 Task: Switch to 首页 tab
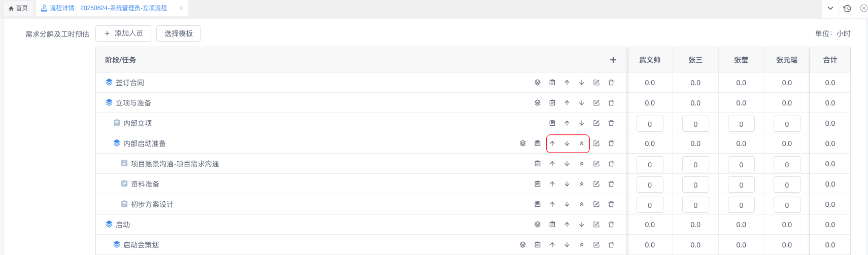pos(19,8)
